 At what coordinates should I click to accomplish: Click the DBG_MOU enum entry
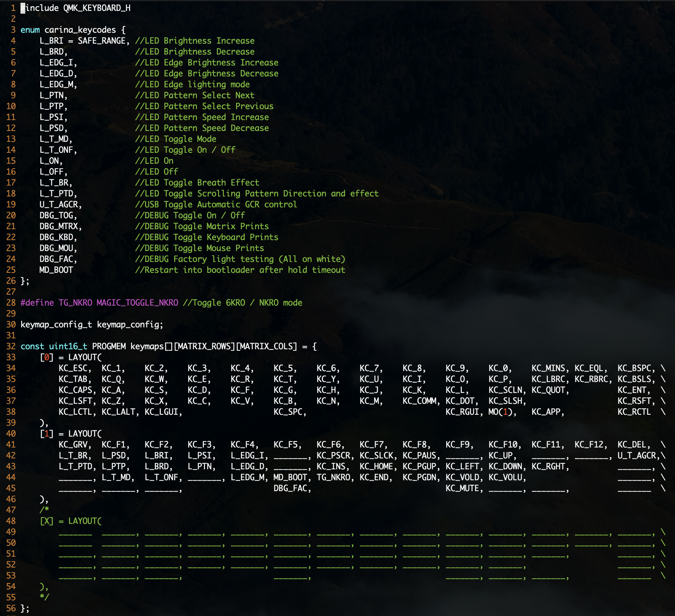coord(56,248)
